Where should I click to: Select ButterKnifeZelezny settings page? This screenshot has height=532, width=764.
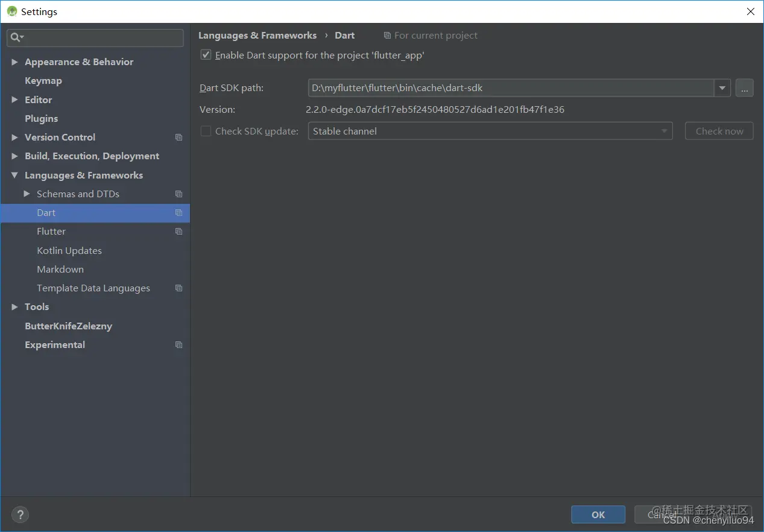pos(68,326)
